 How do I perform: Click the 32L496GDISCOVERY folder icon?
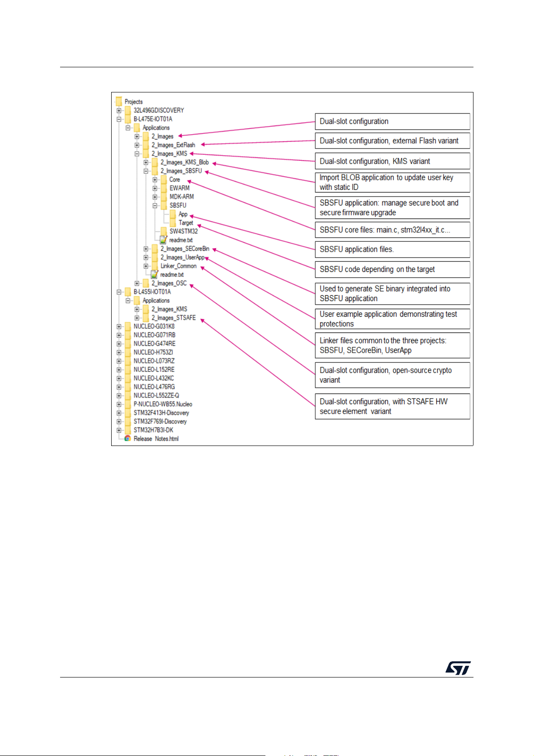pos(128,110)
